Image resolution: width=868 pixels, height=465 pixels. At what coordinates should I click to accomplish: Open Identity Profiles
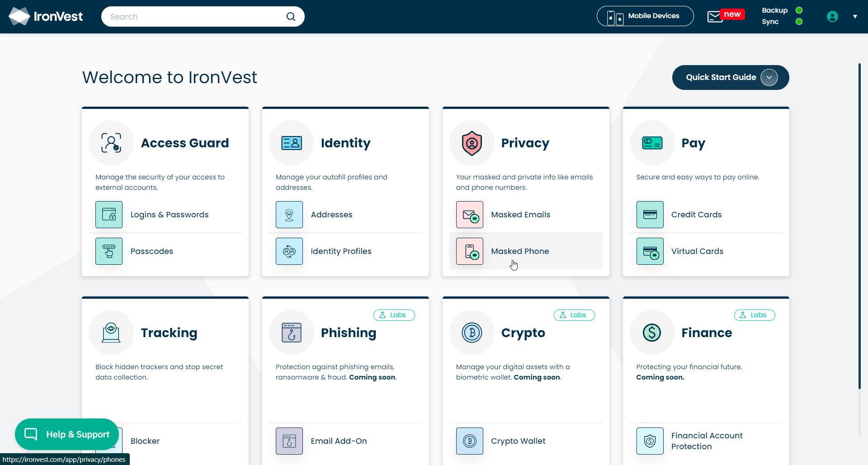pyautogui.click(x=346, y=251)
